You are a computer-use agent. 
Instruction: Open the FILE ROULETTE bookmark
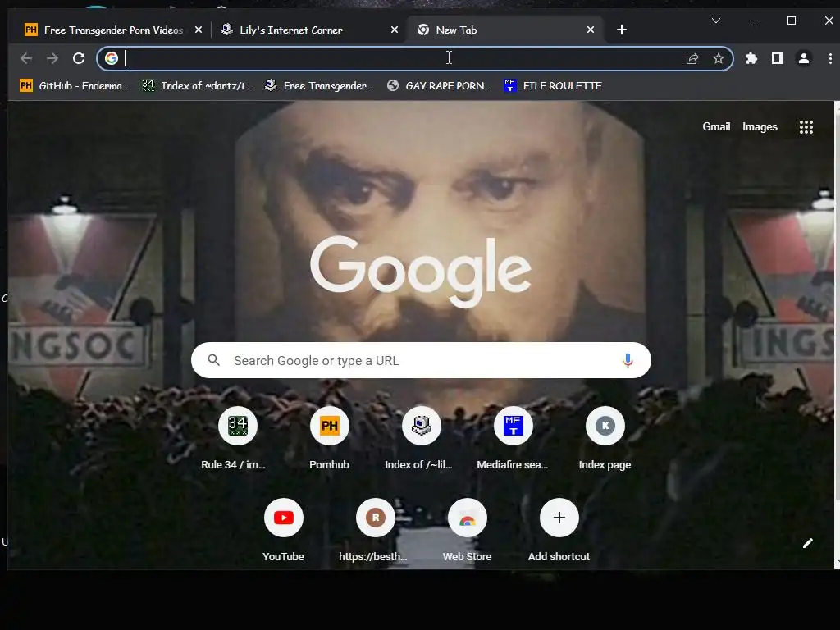(553, 85)
